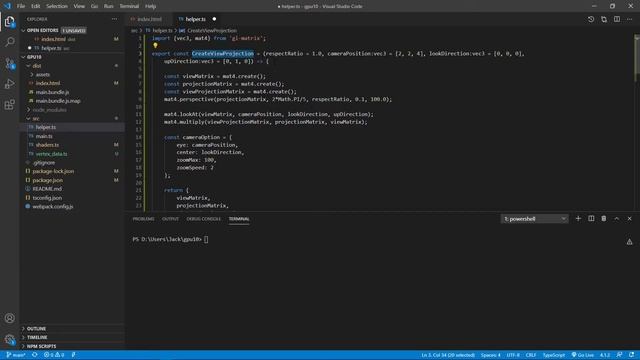Open the powershell terminal selector dropdown

click(534, 219)
